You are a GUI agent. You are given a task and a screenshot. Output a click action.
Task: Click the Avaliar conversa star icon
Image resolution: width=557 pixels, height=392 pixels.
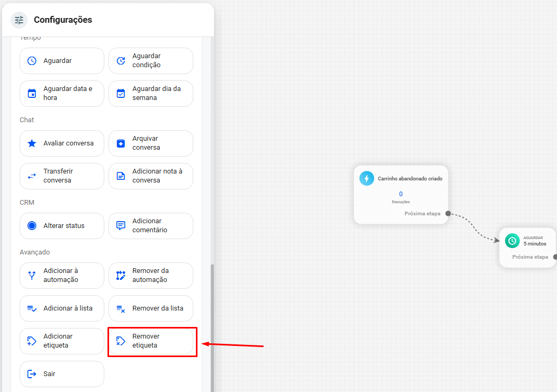pyautogui.click(x=32, y=143)
